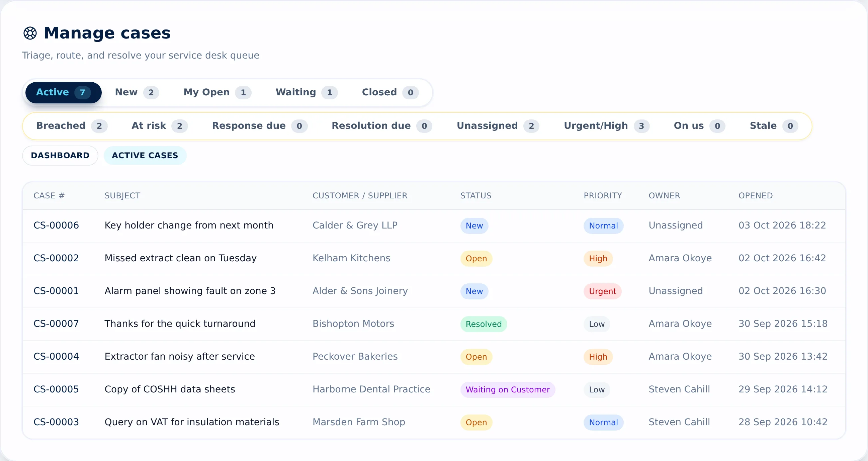Click the Urgent priority badge
Image resolution: width=868 pixels, height=461 pixels.
click(x=602, y=291)
